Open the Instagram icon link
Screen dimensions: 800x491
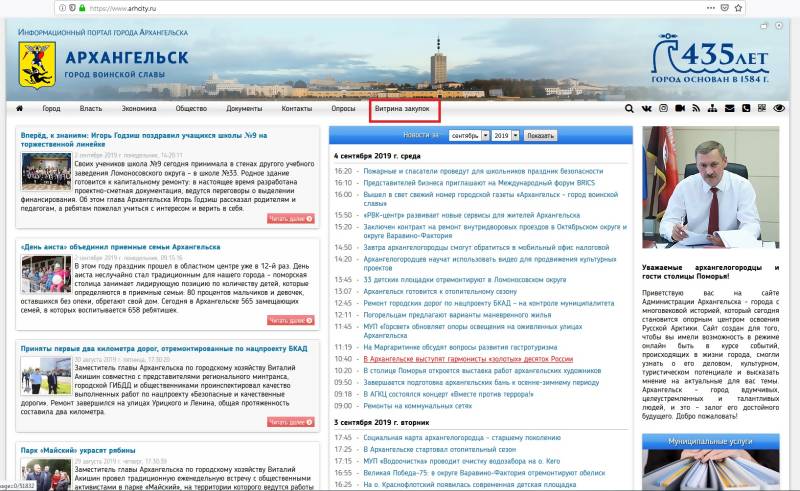pyautogui.click(x=662, y=108)
